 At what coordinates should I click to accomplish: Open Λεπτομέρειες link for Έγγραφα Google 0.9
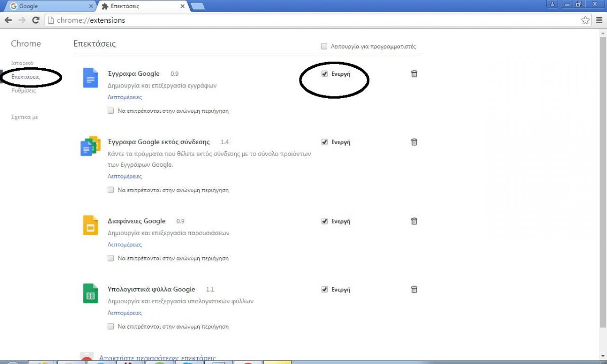pos(124,97)
